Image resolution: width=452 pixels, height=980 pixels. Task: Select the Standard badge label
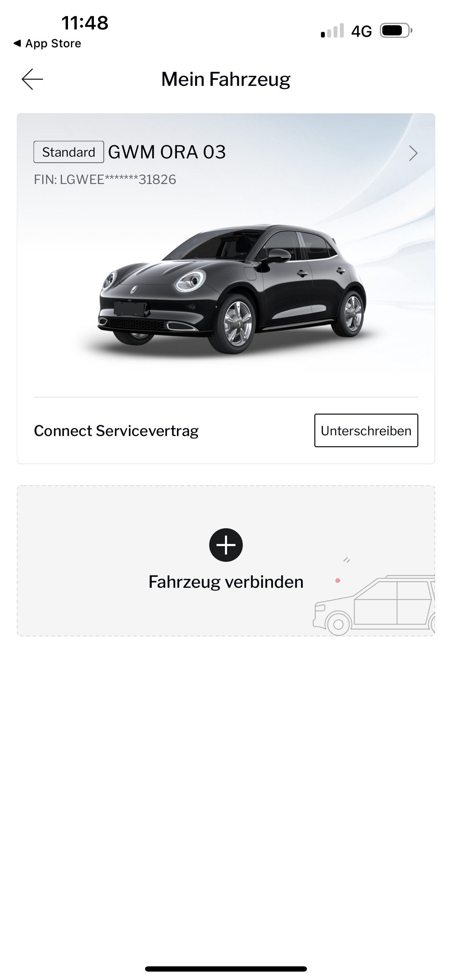(x=68, y=152)
